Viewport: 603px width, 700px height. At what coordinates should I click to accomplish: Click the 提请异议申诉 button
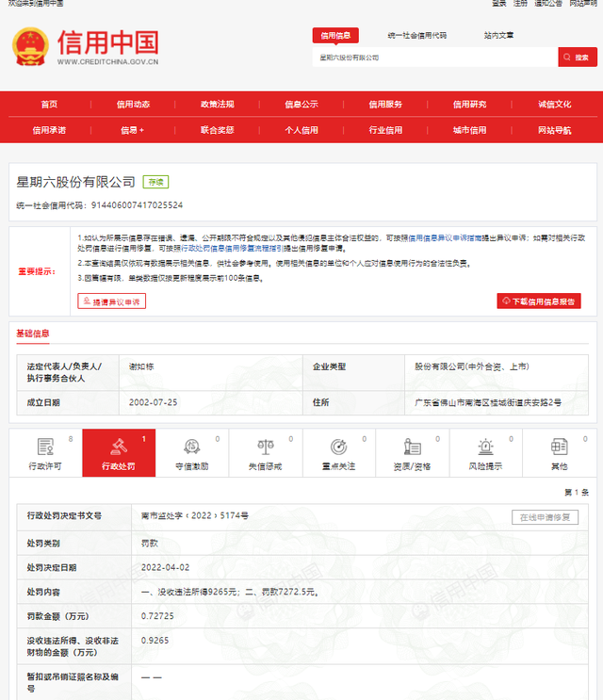pos(112,301)
